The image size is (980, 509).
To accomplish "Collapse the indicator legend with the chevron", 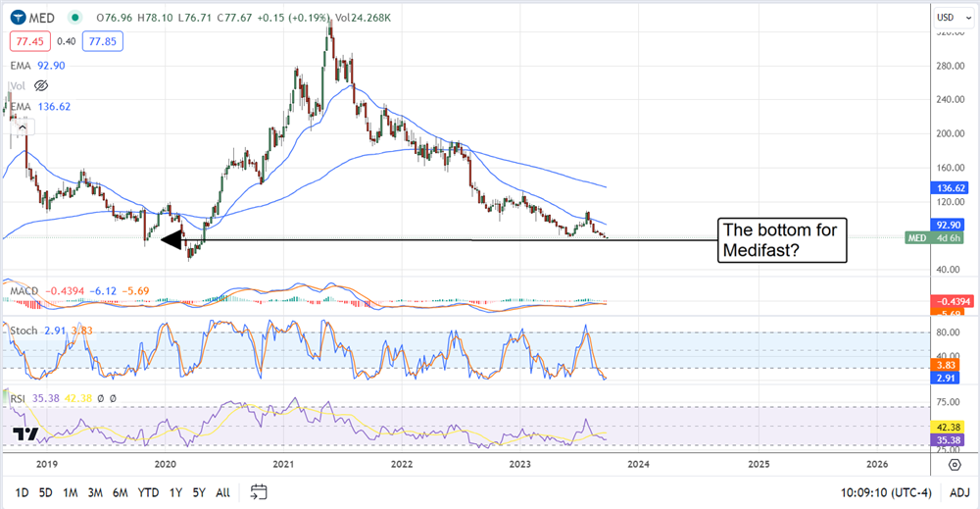I will (x=23, y=128).
